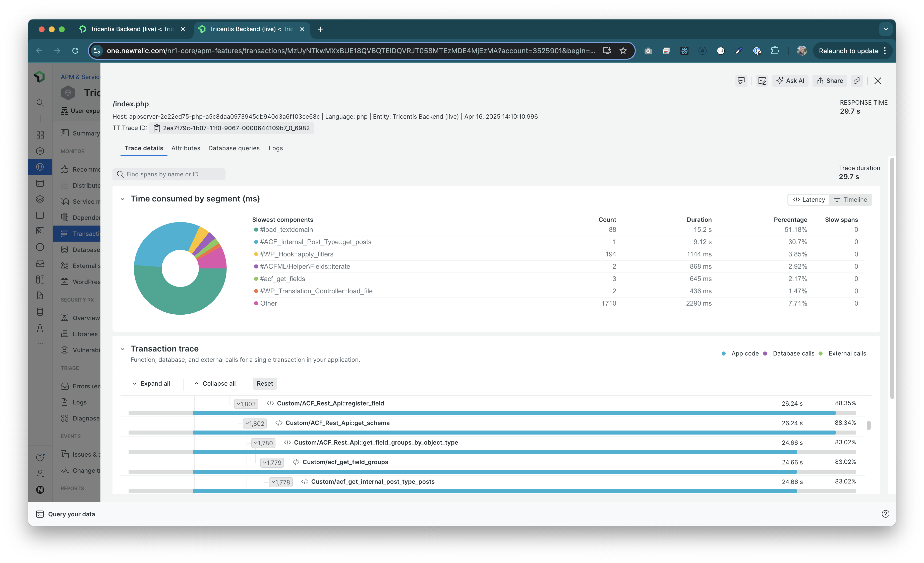Click the #load_textdomain legend dot
The height and width of the screenshot is (563, 924).
tap(256, 230)
